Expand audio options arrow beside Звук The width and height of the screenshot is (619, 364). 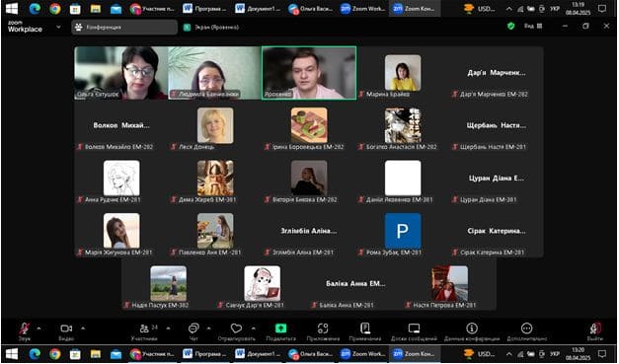point(39,328)
